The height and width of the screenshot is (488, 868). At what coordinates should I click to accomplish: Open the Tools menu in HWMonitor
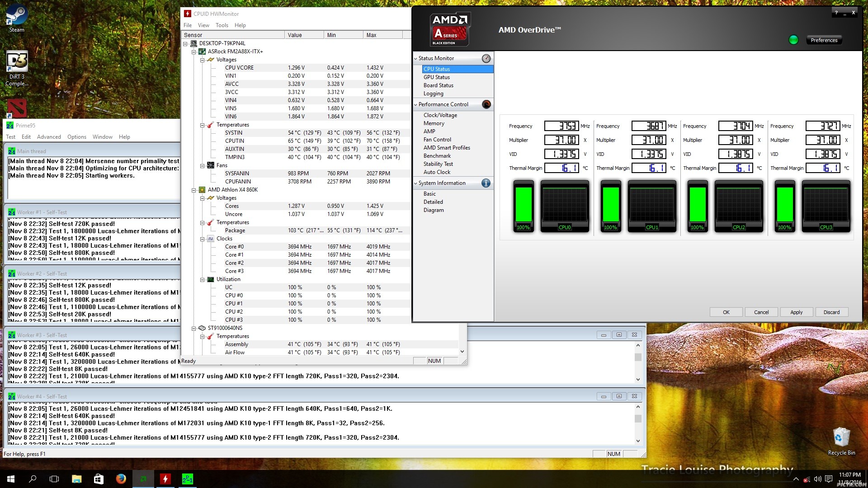click(222, 25)
